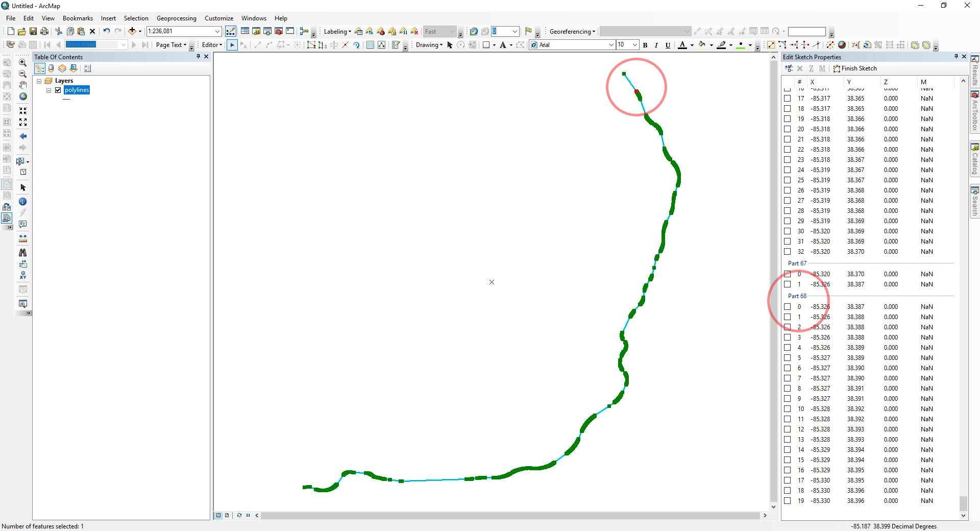Toggle polylines layer visibility checkbox
The width and height of the screenshot is (980, 531).
coord(58,90)
